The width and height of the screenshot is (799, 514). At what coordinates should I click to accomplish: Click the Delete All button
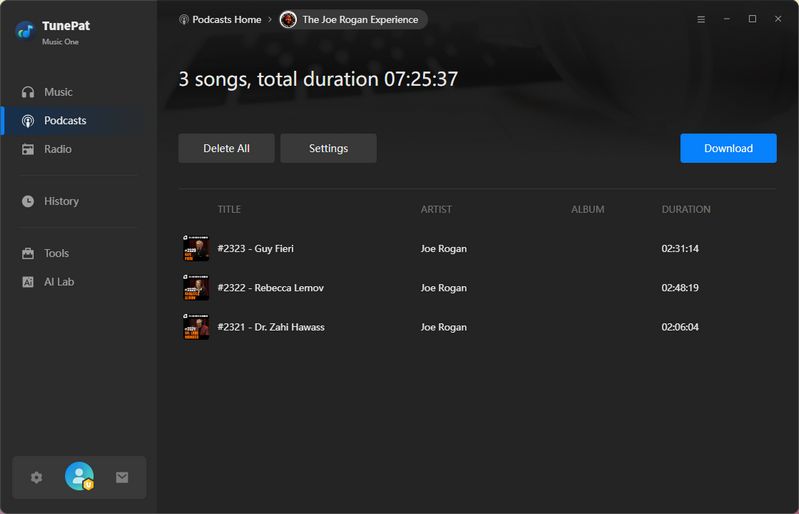point(226,148)
